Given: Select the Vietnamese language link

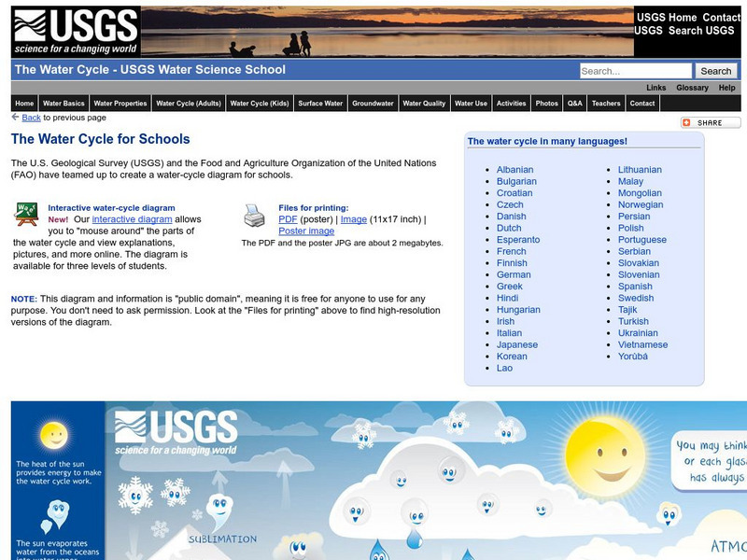Looking at the screenshot, I should [x=642, y=344].
